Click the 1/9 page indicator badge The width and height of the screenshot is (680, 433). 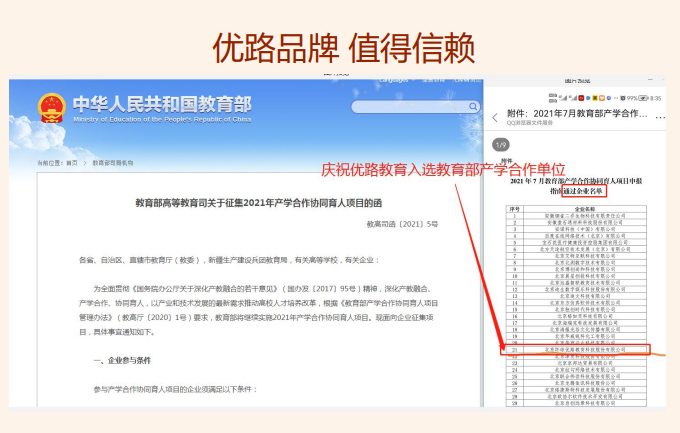coord(501,144)
